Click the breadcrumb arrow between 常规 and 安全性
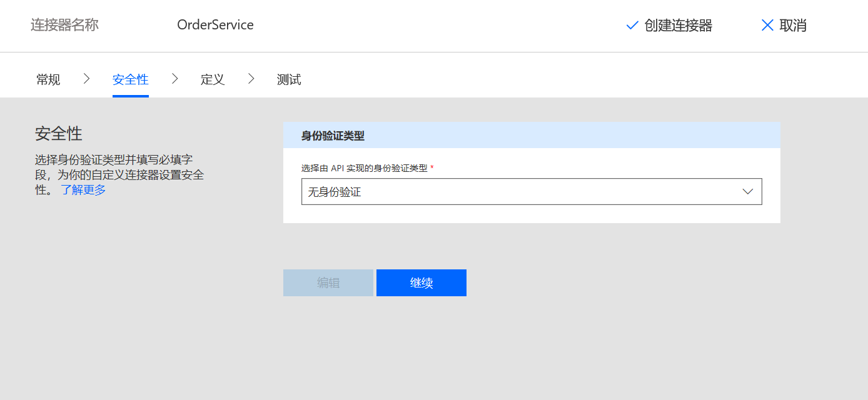 coord(86,79)
